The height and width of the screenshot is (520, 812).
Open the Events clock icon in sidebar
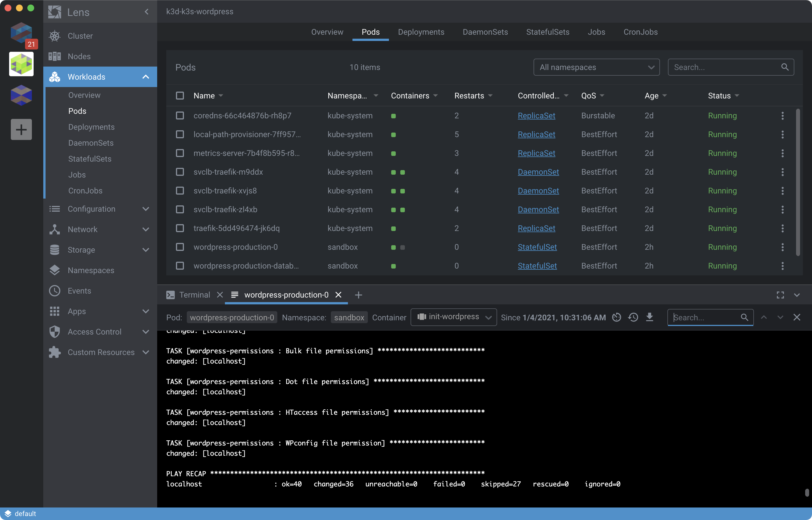coord(55,291)
